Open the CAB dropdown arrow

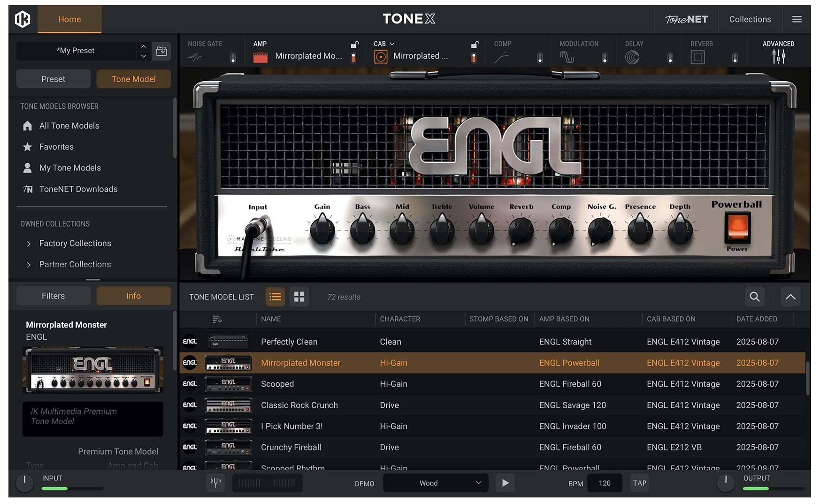coord(392,44)
